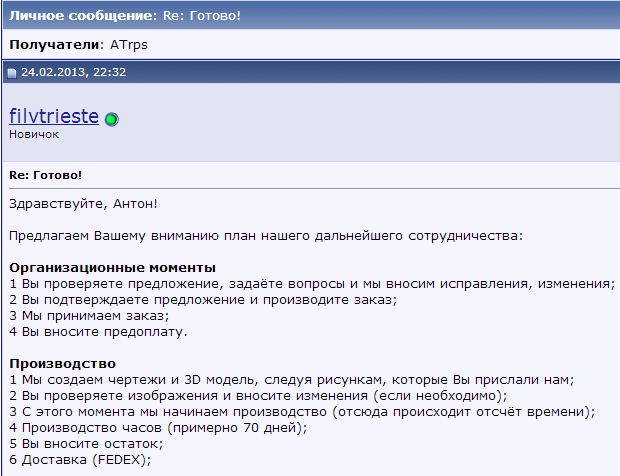Click the heading 'Производство'

(62, 364)
